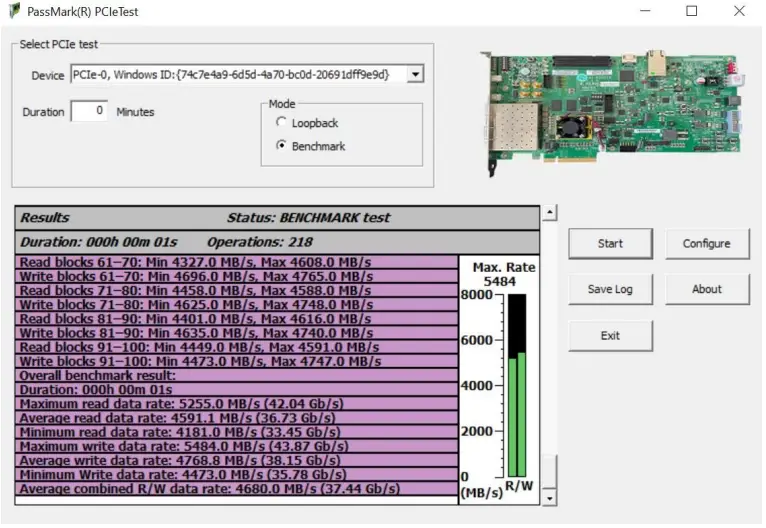Click the Max. Rate 5484 label
The height and width of the screenshot is (528, 766).
pyautogui.click(x=503, y=275)
